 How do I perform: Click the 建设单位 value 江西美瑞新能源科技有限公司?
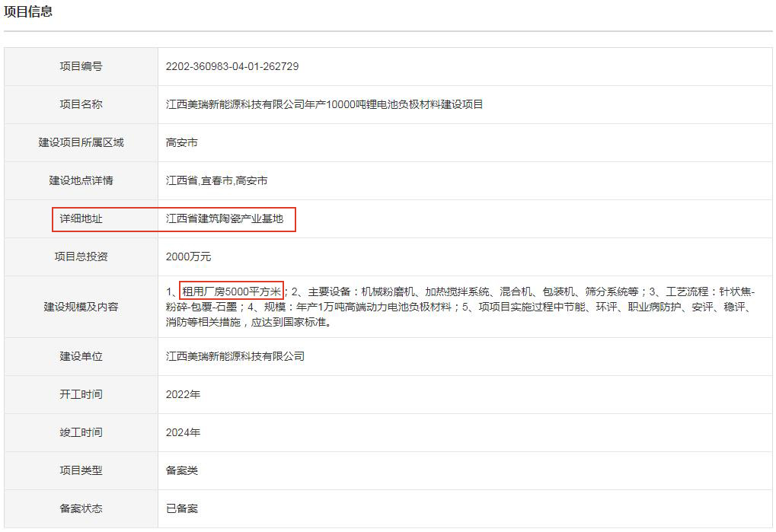pos(235,356)
